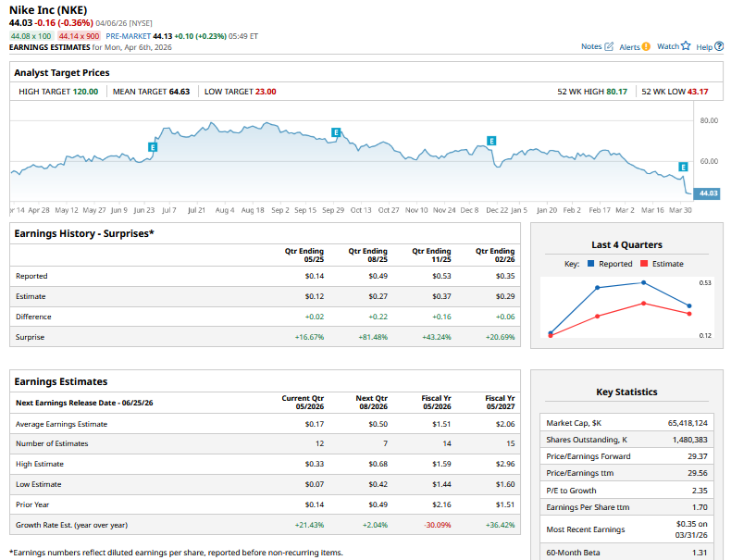The height and width of the screenshot is (560, 731).
Task: Click the red Estimate legend square
Action: 645,264
